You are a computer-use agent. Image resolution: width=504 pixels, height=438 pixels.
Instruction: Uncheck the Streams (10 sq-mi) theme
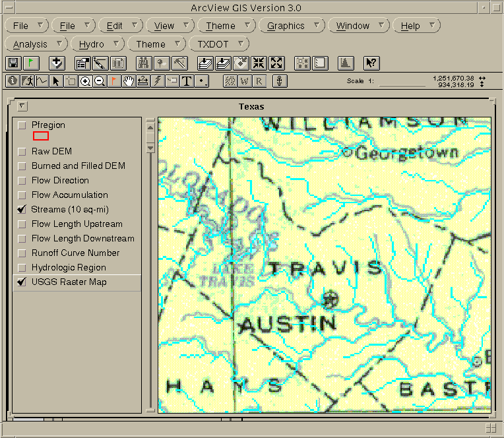(x=22, y=210)
